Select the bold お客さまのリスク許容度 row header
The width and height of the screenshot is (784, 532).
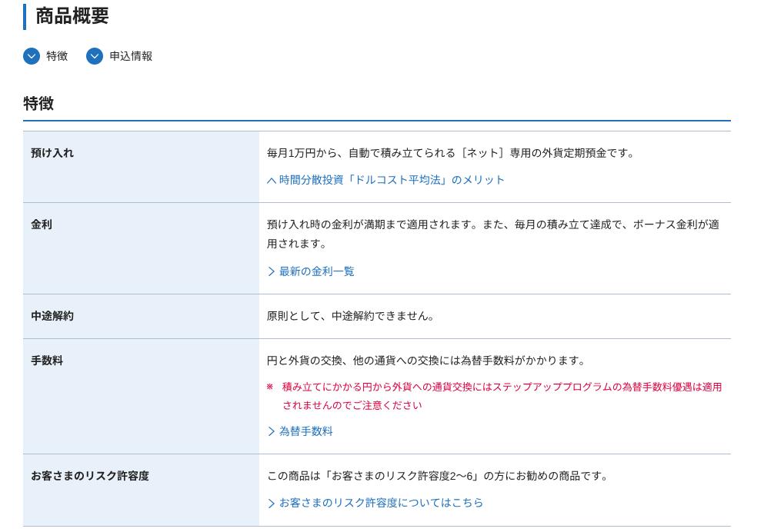click(x=90, y=476)
